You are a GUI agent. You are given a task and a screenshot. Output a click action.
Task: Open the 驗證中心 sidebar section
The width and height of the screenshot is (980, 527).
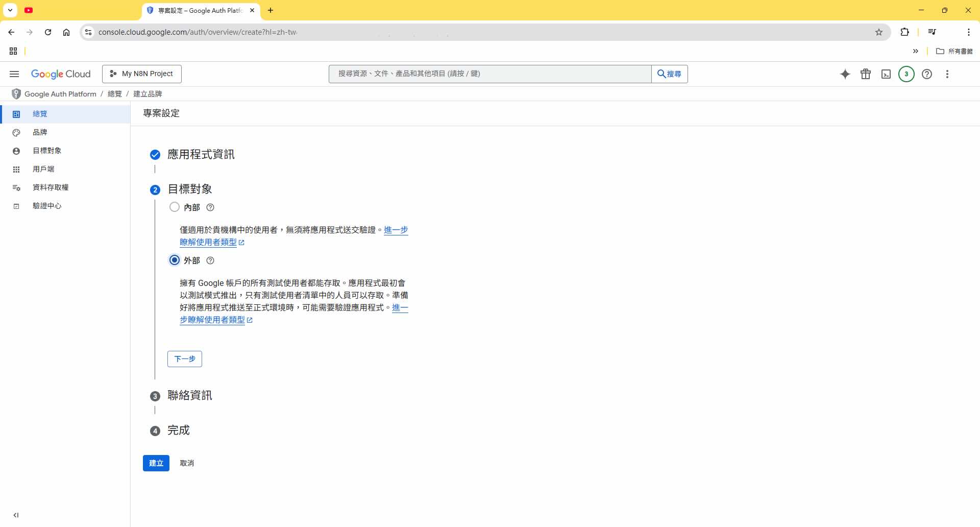click(x=47, y=206)
